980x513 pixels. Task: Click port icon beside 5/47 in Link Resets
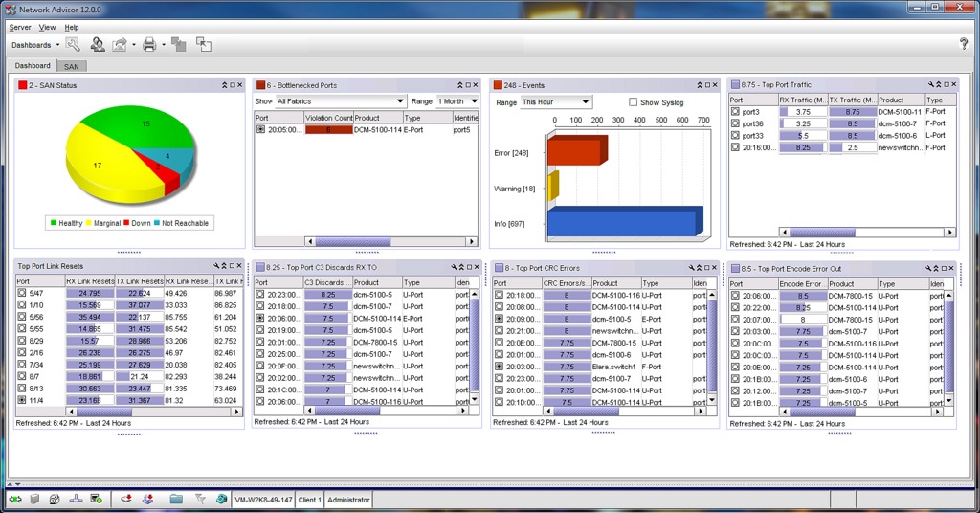(x=22, y=293)
